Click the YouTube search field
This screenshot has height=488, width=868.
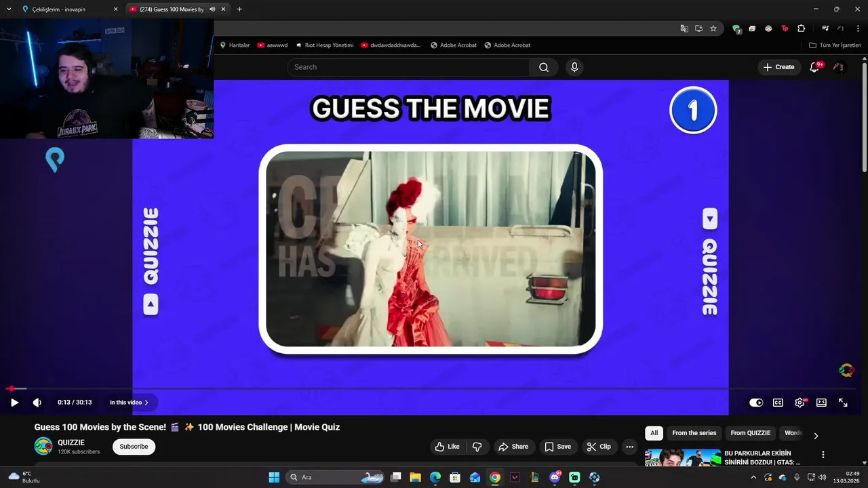tap(408, 67)
